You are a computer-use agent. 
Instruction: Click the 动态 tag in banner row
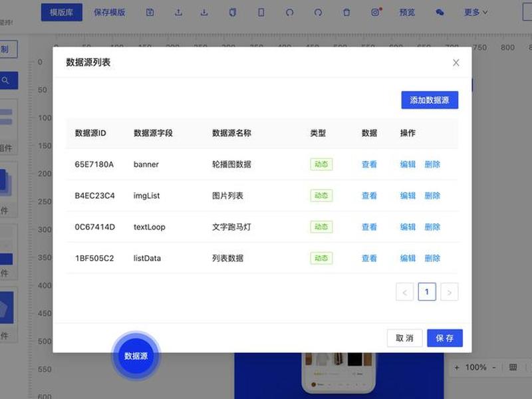[x=321, y=164]
